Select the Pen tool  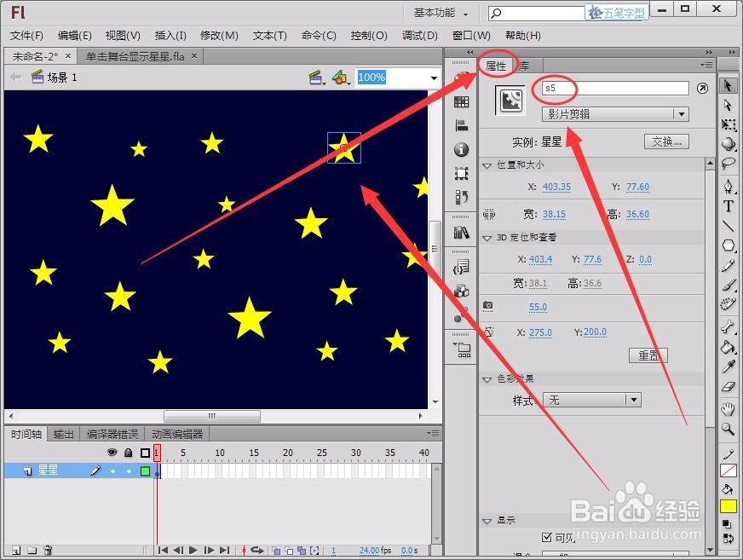(729, 186)
